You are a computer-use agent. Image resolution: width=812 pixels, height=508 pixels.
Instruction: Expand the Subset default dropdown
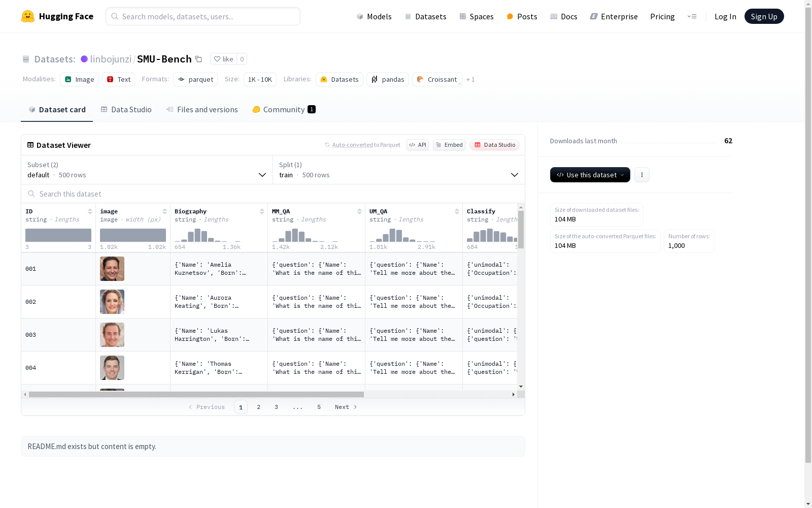[147, 170]
